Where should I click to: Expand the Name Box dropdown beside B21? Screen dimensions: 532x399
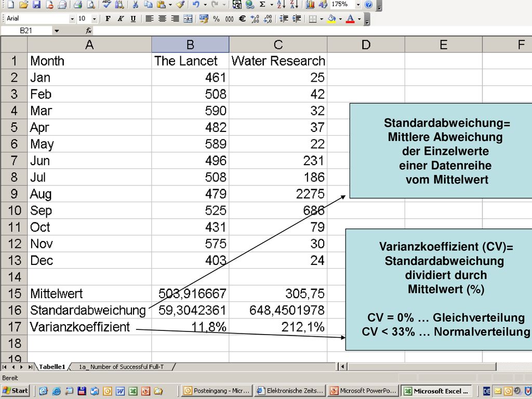(57, 31)
